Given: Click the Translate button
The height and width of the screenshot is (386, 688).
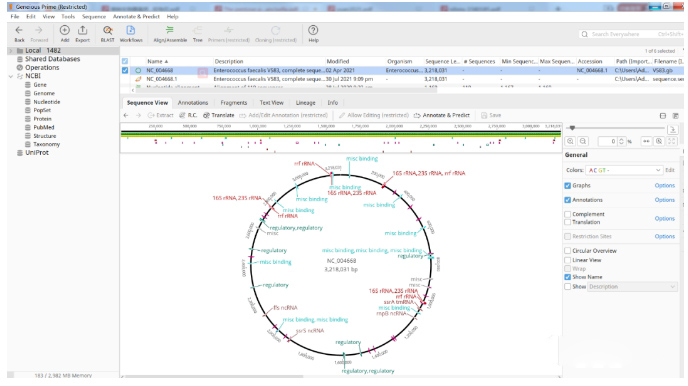Looking at the screenshot, I should click(219, 115).
